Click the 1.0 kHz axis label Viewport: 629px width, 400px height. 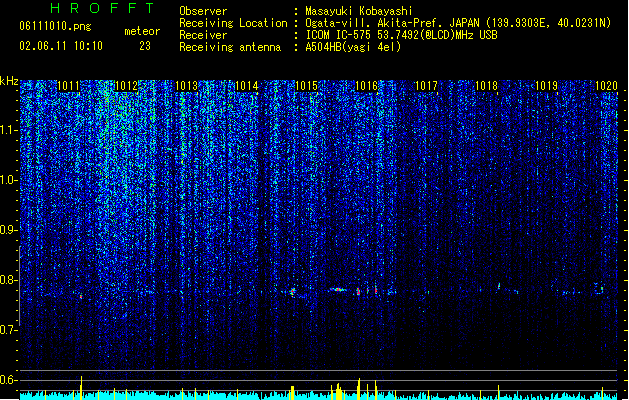pos(8,180)
